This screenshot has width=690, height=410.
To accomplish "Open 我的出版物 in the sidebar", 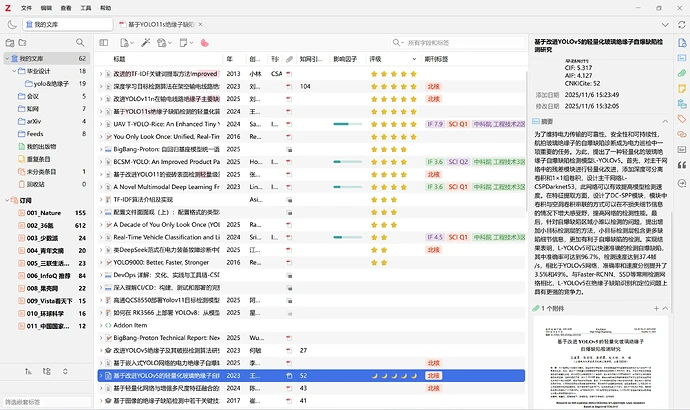I will tap(41, 146).
